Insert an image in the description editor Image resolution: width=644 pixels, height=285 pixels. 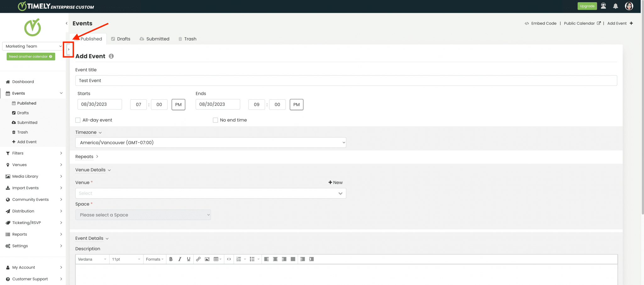tap(207, 259)
